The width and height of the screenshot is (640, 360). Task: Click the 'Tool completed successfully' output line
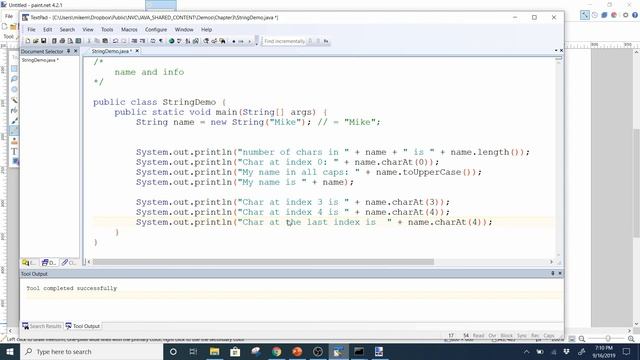point(71,288)
